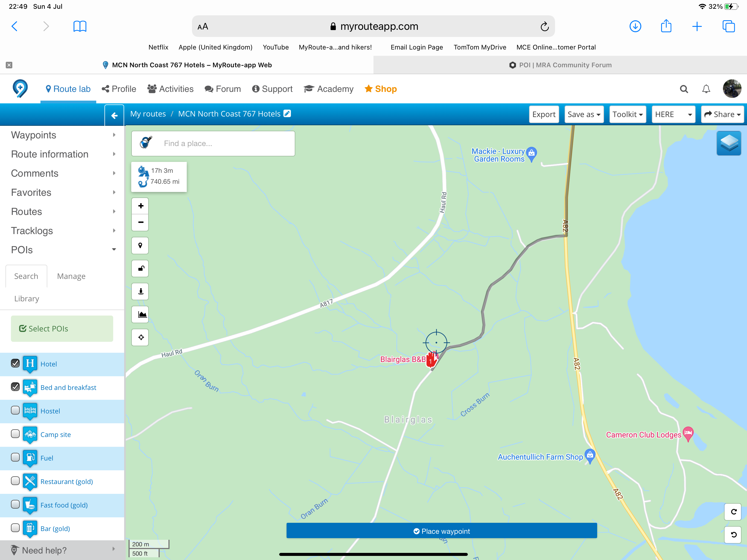Open the elevation profile icon
The image size is (747, 560).
(x=141, y=314)
